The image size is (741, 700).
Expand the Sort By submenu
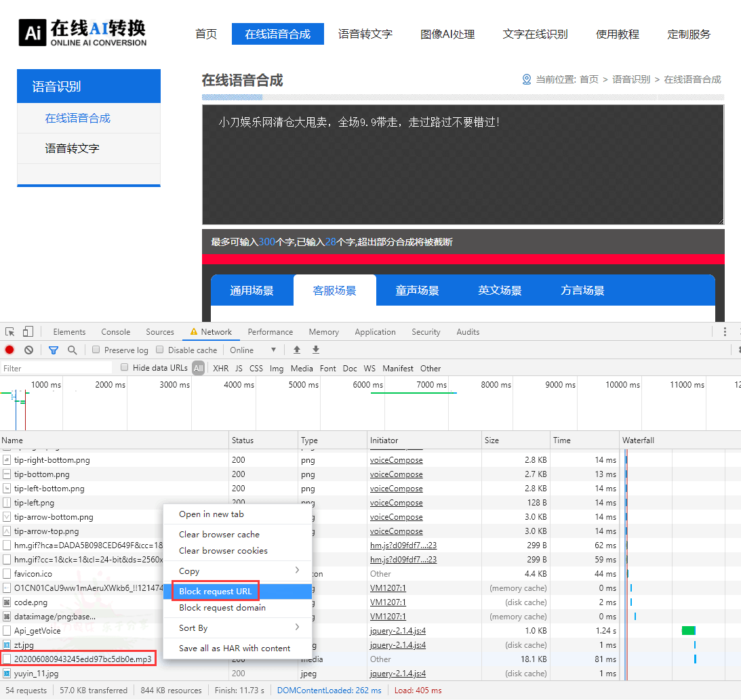tap(237, 628)
